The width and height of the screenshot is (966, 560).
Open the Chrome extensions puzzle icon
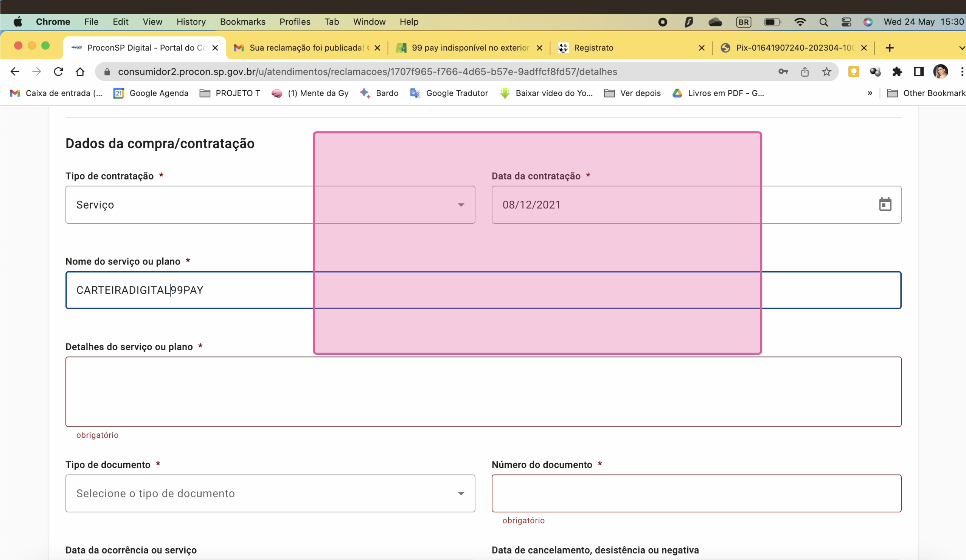coord(897,72)
